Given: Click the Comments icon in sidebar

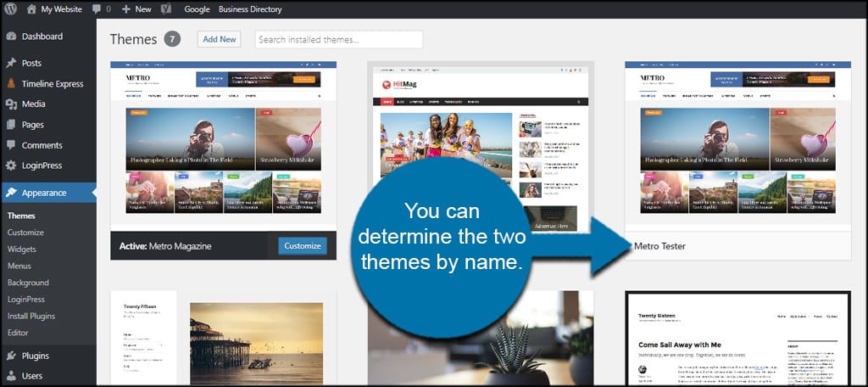Looking at the screenshot, I should pos(11,145).
